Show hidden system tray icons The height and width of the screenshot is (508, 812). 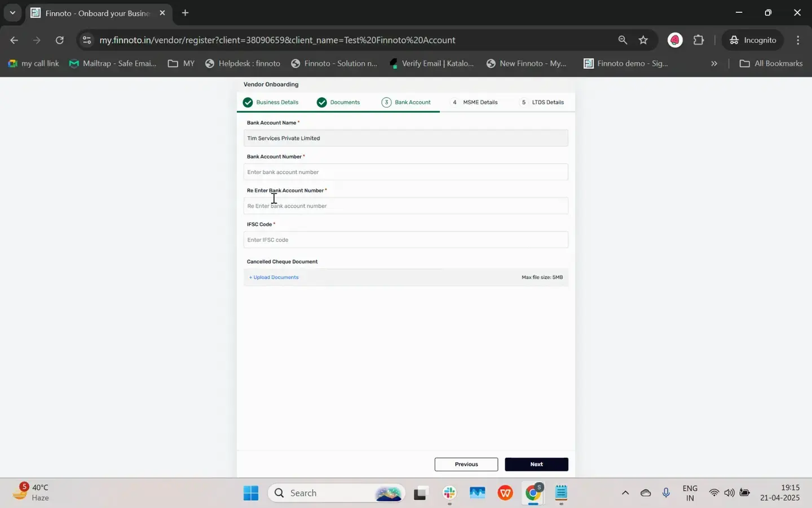[625, 493]
